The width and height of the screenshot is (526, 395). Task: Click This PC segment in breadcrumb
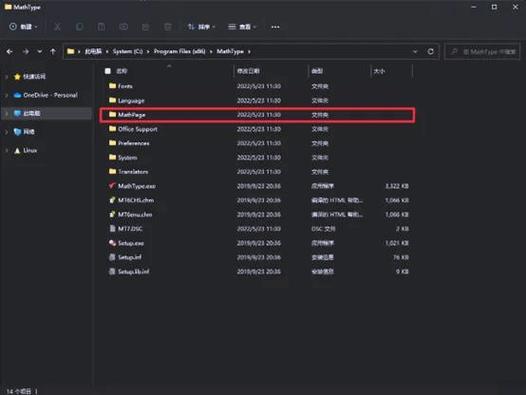(93, 51)
